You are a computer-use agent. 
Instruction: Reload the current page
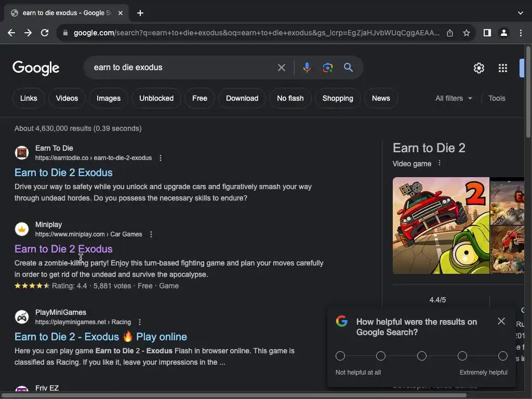pyautogui.click(x=45, y=33)
